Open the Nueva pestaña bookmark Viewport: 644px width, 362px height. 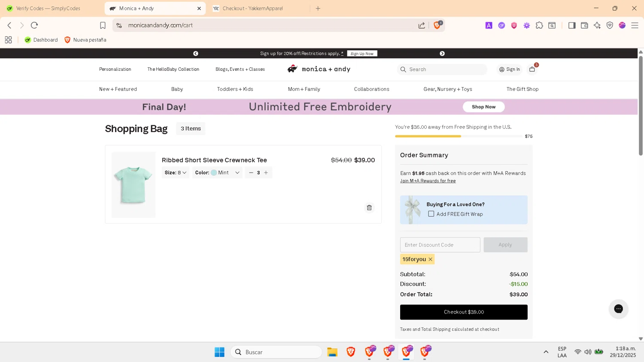(85, 40)
